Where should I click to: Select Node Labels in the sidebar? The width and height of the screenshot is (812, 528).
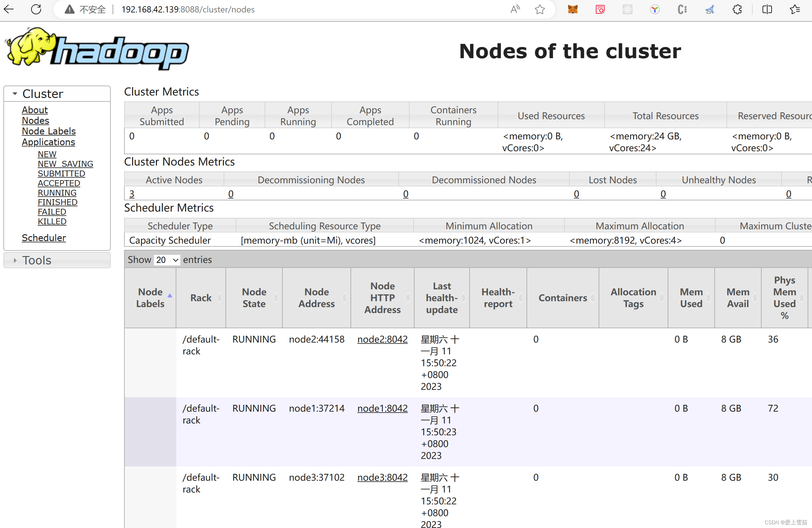(49, 131)
